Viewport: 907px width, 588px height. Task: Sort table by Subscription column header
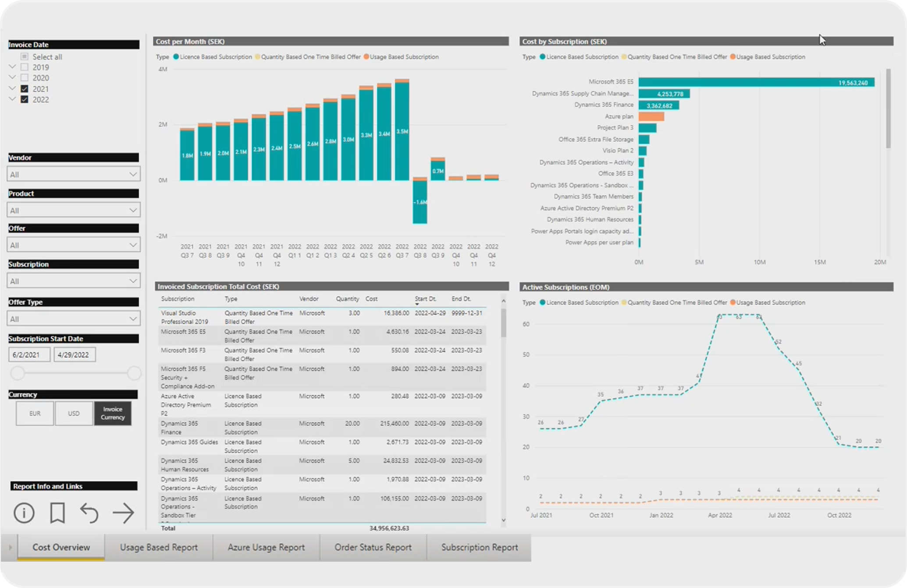178,299
